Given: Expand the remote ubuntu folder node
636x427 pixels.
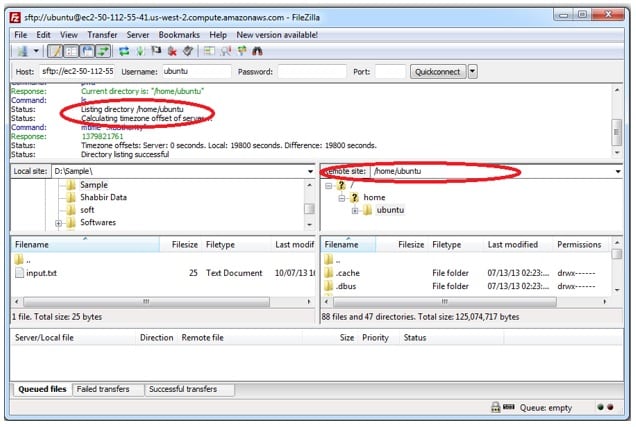Looking at the screenshot, I should tap(355, 211).
